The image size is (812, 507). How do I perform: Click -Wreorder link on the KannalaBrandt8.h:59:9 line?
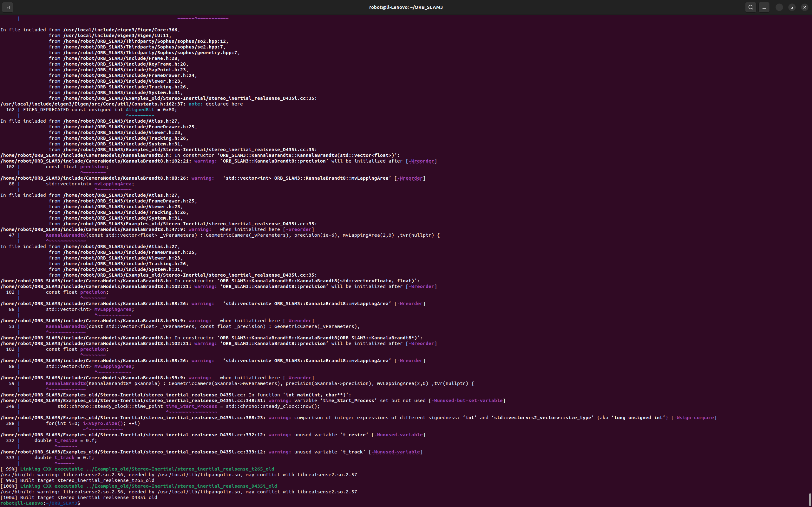[298, 378]
